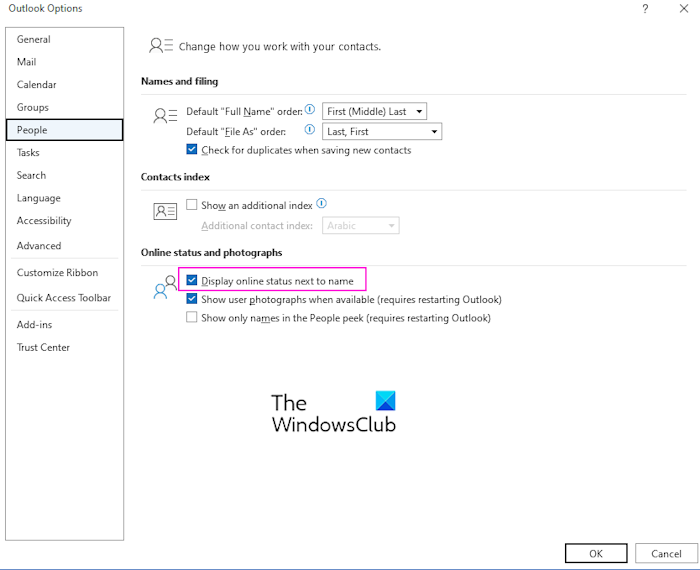Go to Tasks options
Viewport: 700px width, 570px height.
point(64,153)
